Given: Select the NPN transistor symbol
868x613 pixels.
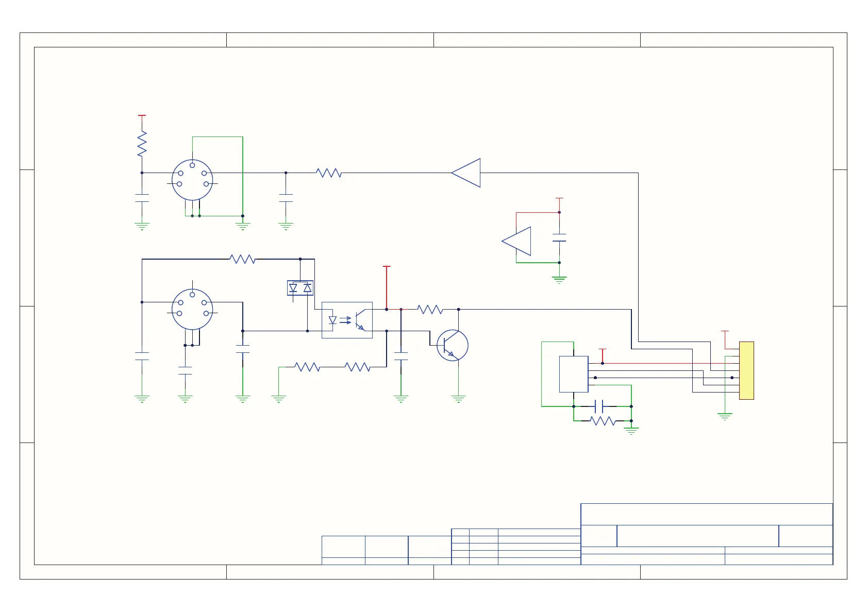Looking at the screenshot, I should [x=452, y=345].
